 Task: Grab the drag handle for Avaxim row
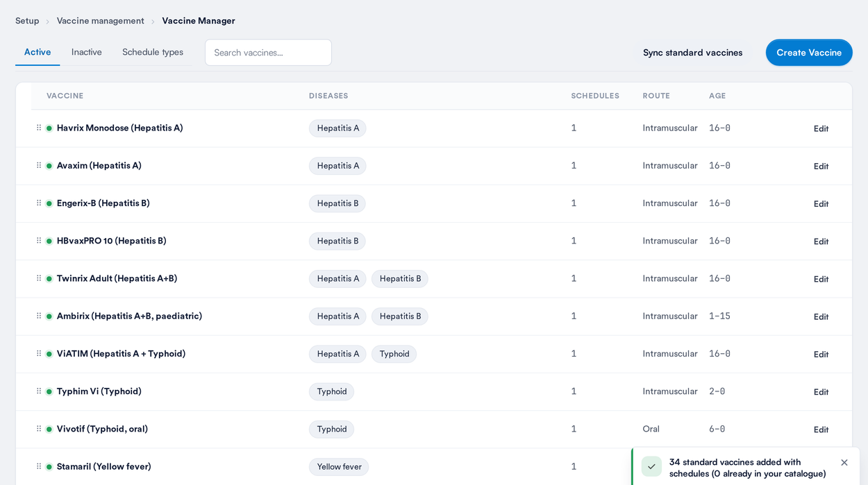(x=39, y=165)
